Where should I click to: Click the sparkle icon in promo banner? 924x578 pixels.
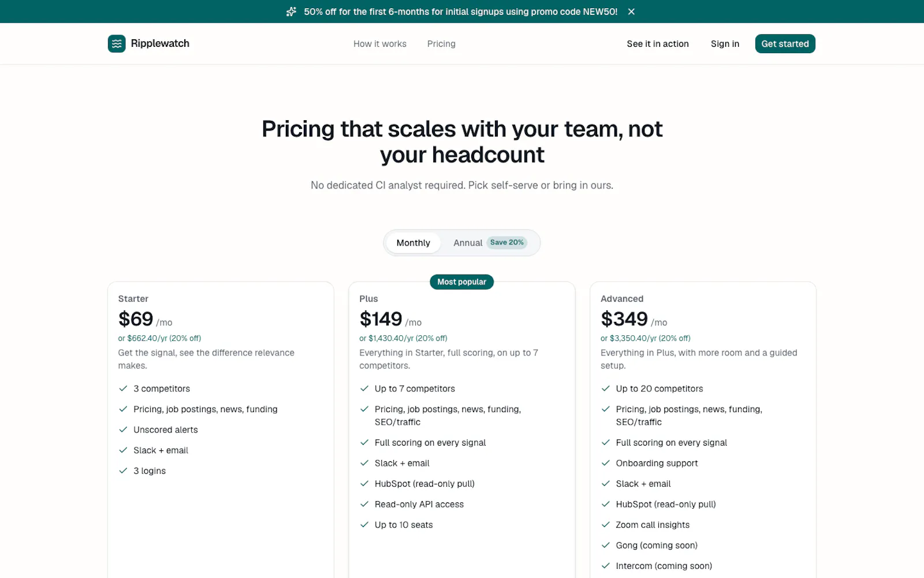coord(292,12)
